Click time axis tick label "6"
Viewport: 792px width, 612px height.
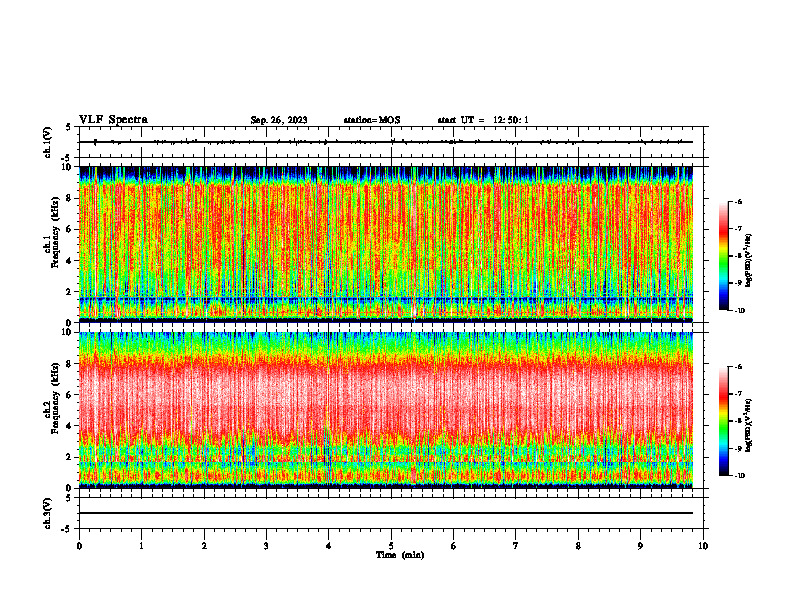click(x=454, y=546)
